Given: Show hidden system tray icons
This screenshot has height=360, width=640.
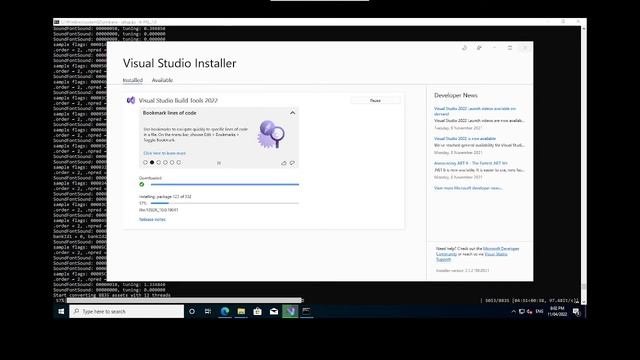Looking at the screenshot, I should pos(513,311).
